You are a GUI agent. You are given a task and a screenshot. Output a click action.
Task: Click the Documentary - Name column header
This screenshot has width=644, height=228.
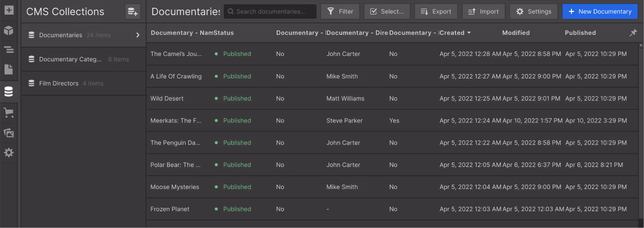click(x=182, y=33)
